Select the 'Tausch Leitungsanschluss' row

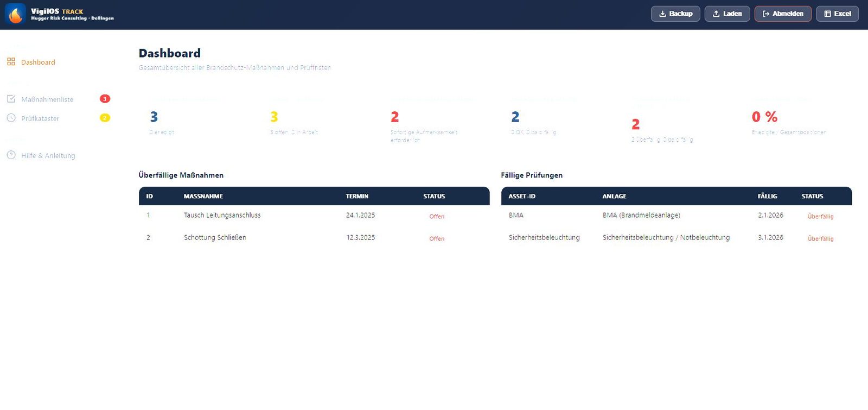point(314,216)
